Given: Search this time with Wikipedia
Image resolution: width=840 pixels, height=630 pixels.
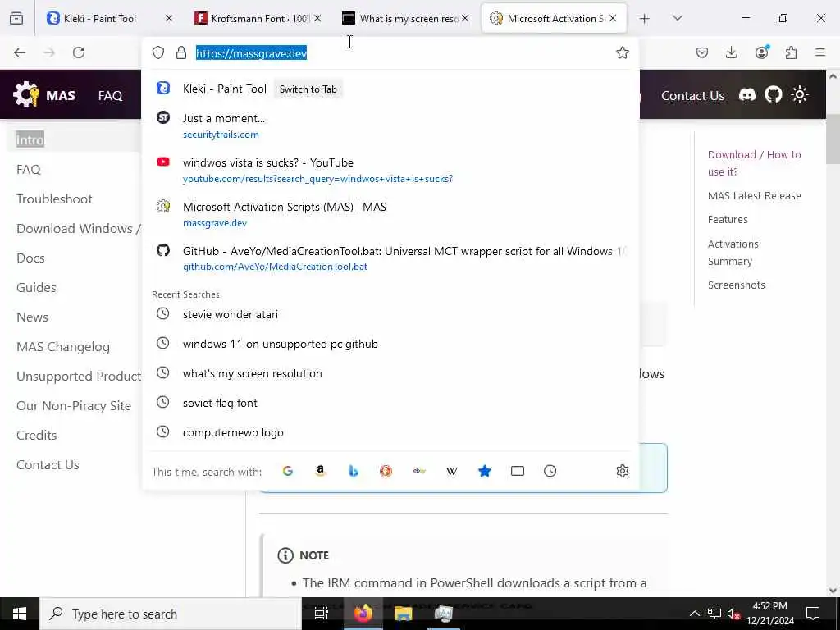Looking at the screenshot, I should 452,471.
